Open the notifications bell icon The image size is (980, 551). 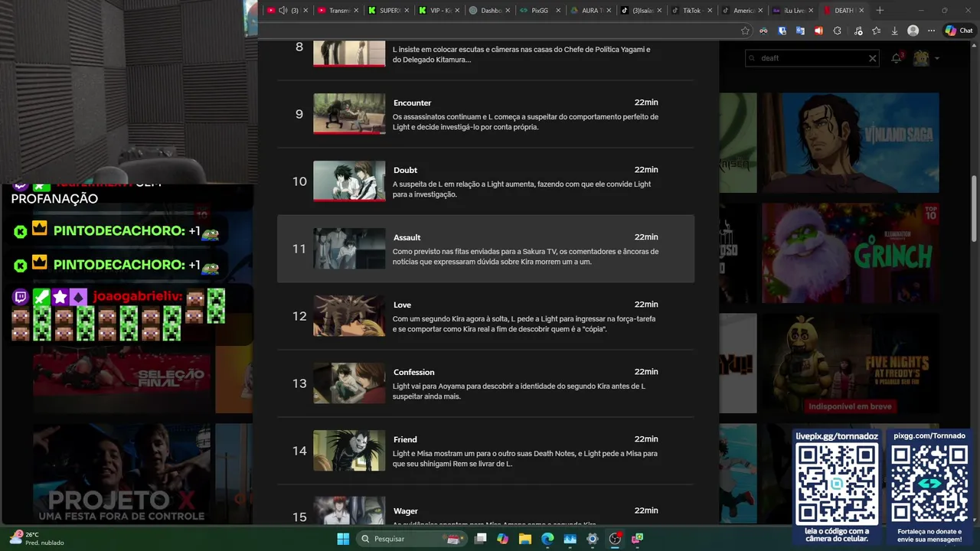[896, 58]
